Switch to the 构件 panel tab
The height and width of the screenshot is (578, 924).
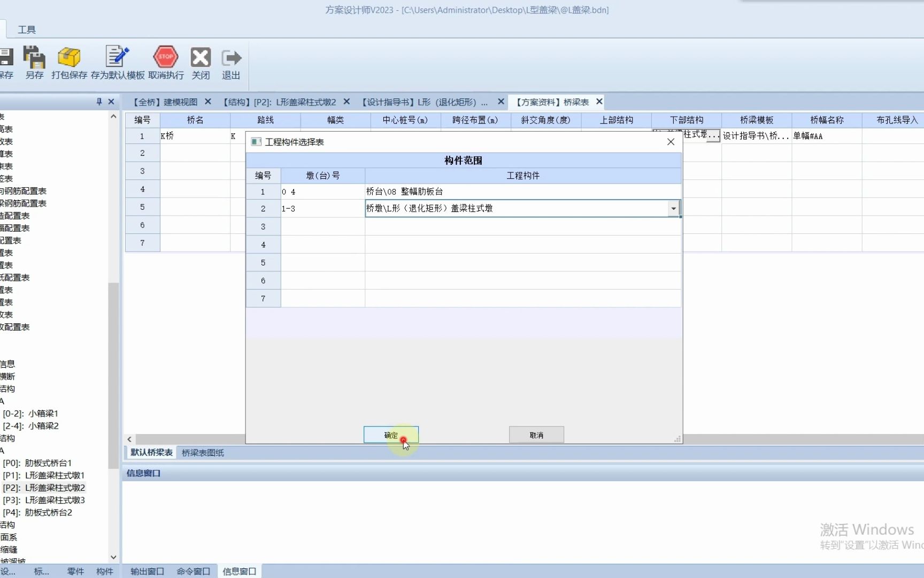105,572
